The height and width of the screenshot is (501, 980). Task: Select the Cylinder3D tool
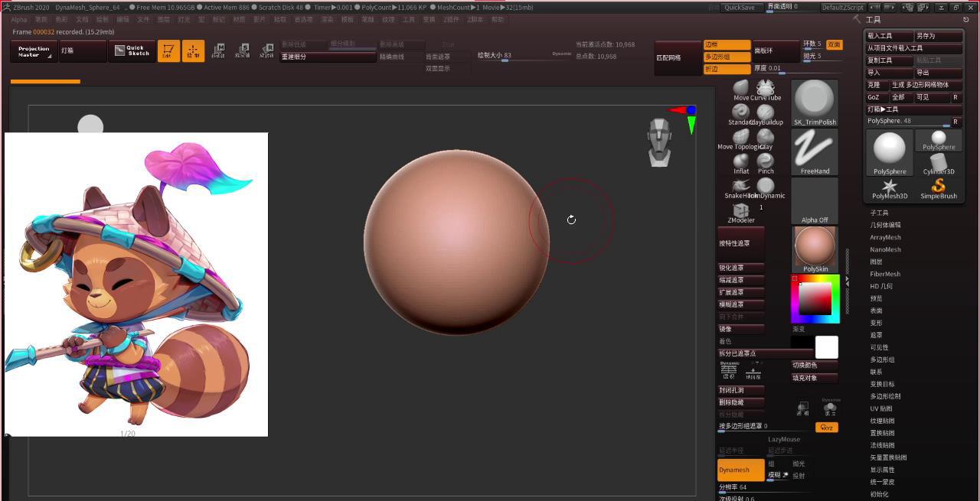click(x=939, y=164)
